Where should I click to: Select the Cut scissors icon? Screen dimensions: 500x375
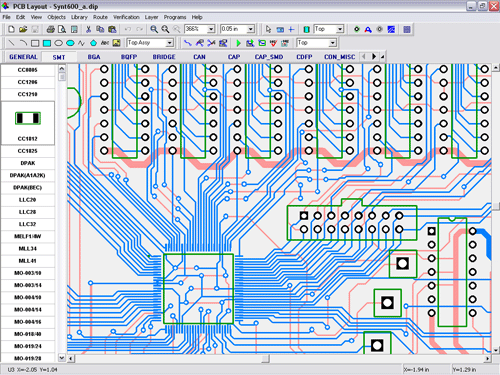point(88,29)
